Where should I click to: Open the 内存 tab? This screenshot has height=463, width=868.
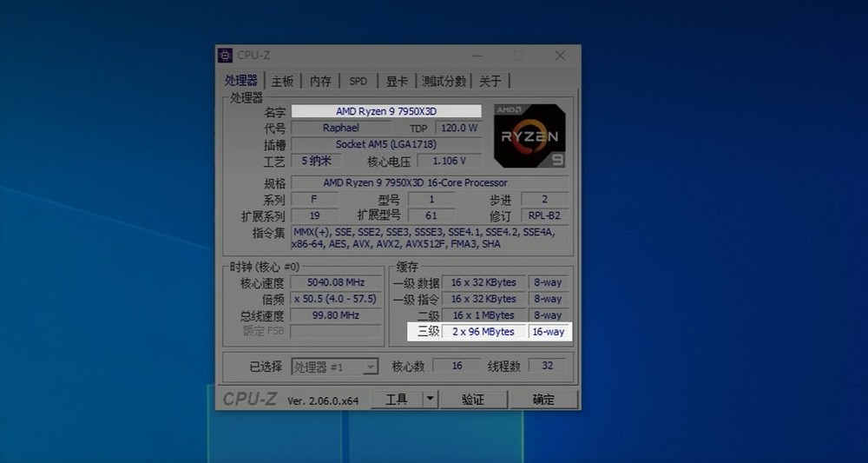320,81
